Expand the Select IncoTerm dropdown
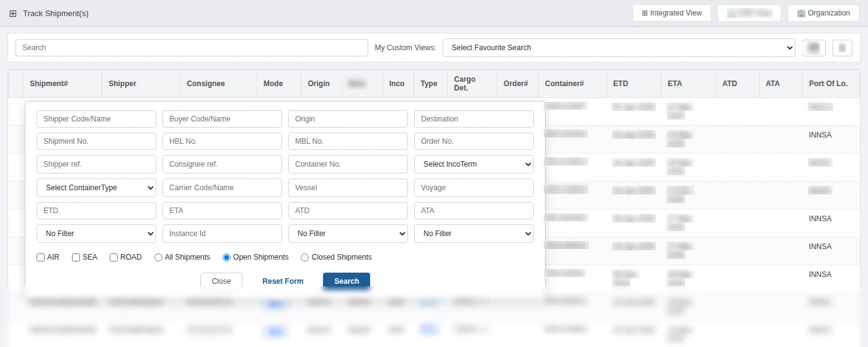This screenshot has height=347, width=868. pyautogui.click(x=474, y=164)
